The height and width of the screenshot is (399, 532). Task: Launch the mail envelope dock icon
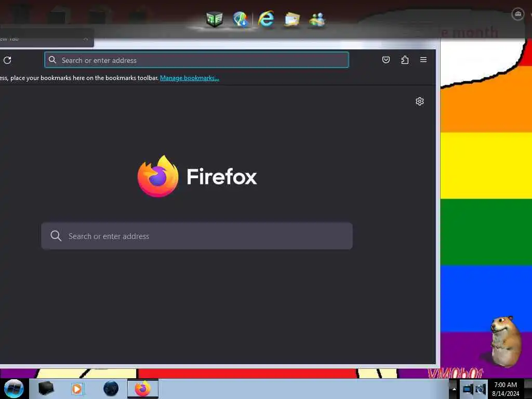tap(292, 19)
